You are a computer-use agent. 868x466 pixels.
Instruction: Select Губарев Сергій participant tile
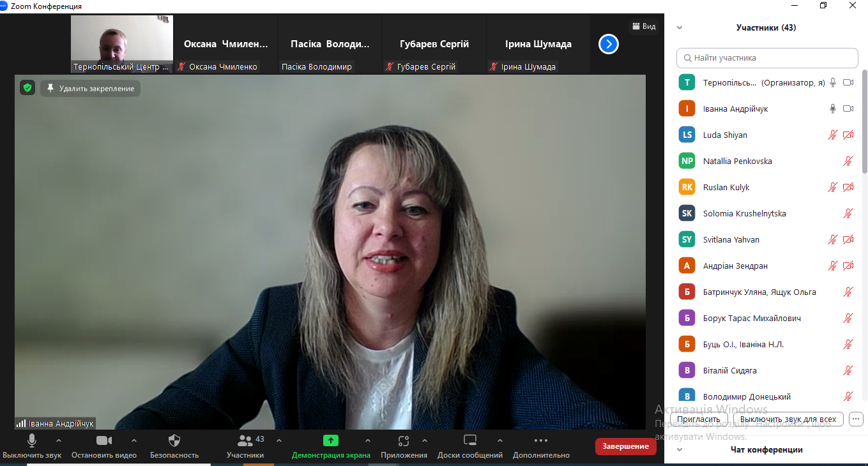(x=434, y=44)
